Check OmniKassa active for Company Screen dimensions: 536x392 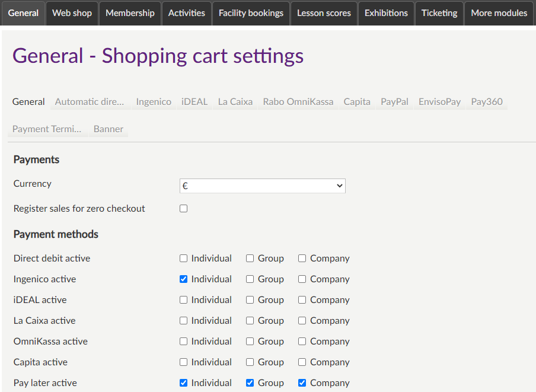point(302,342)
